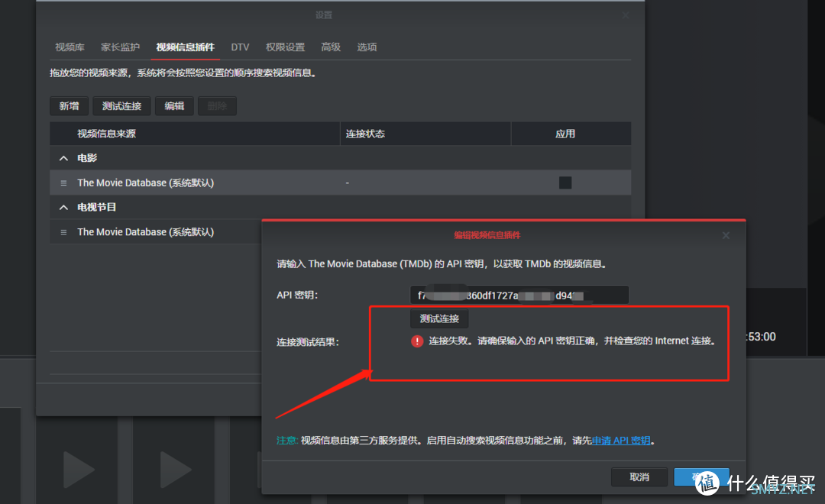This screenshot has height=504, width=825.
Task: Click the 视频信息来源 column header
Action: (195, 134)
